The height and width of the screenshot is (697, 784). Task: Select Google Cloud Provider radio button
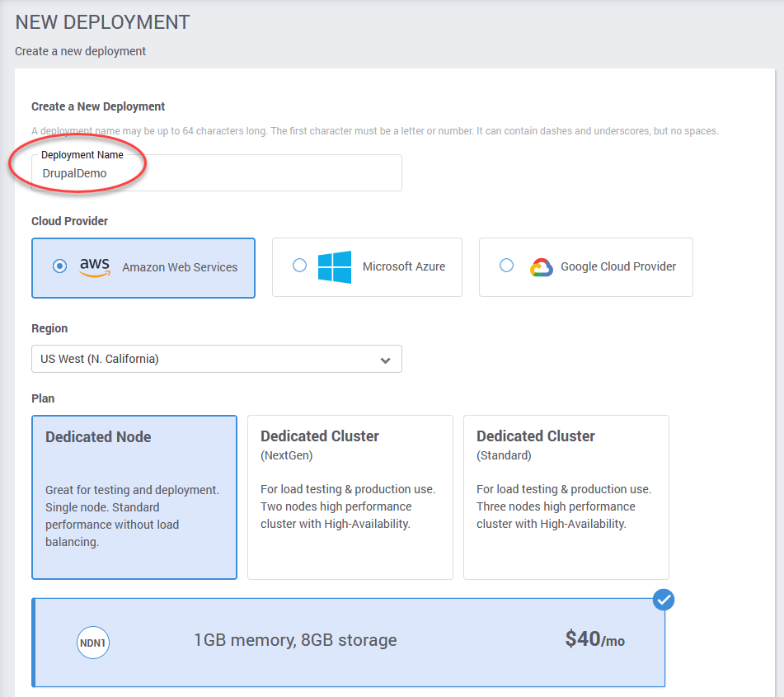(506, 266)
